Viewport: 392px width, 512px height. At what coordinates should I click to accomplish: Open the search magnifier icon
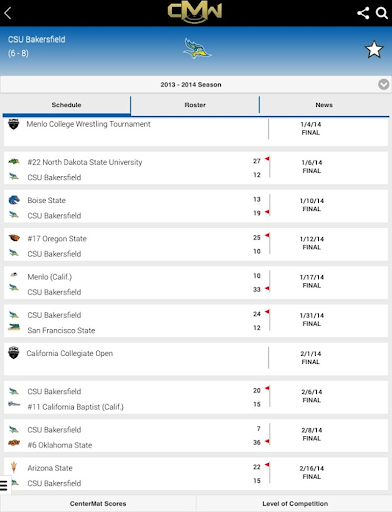point(382,13)
